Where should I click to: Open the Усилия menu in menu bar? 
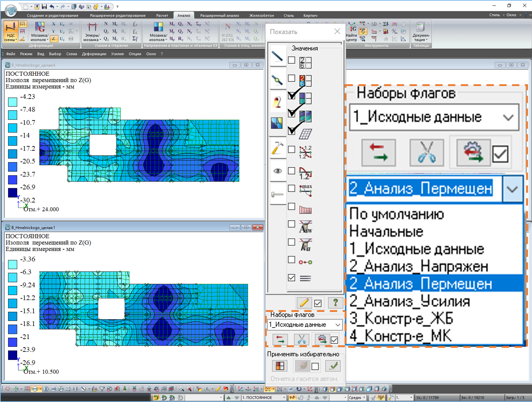click(x=117, y=54)
